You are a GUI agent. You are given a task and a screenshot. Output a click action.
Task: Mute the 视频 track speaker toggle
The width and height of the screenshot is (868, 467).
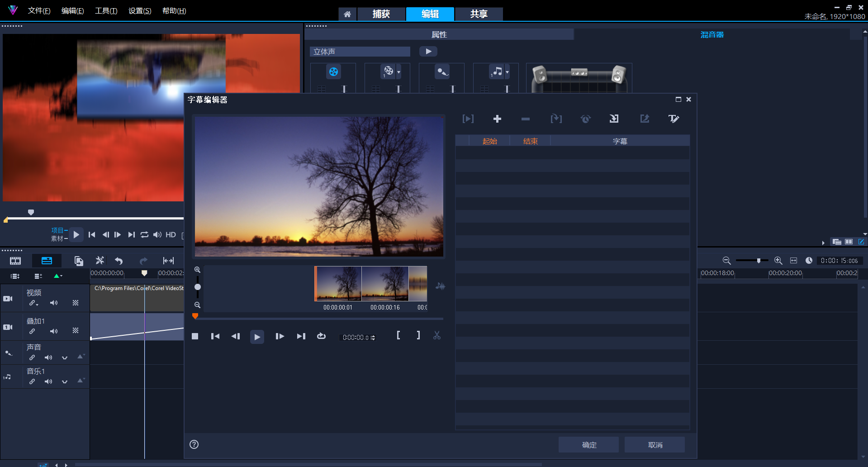coord(53,303)
